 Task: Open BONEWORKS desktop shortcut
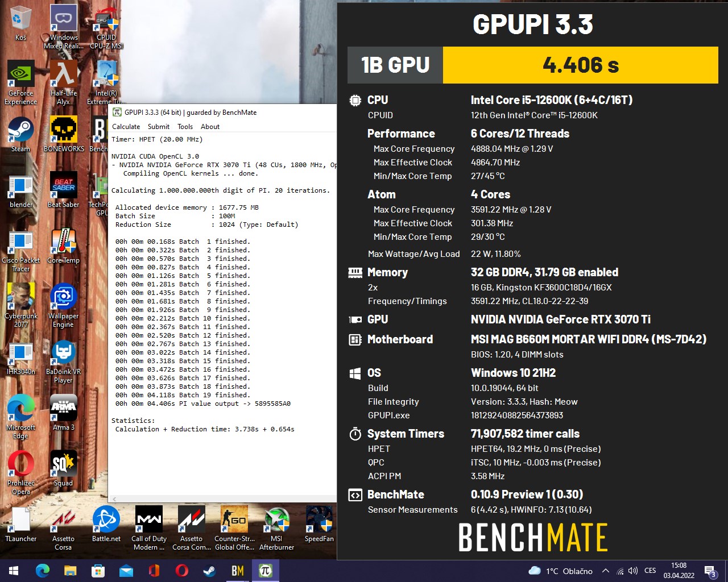(x=64, y=134)
